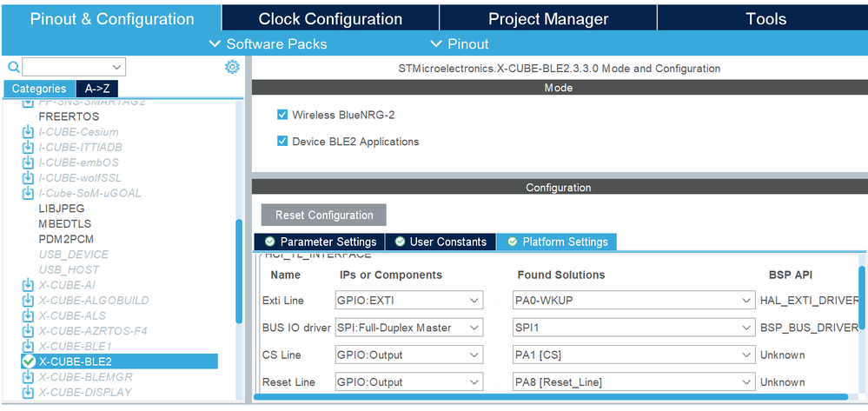The width and height of the screenshot is (868, 411).
Task: Click download icon beside X-CUBE-AI
Action: point(28,285)
